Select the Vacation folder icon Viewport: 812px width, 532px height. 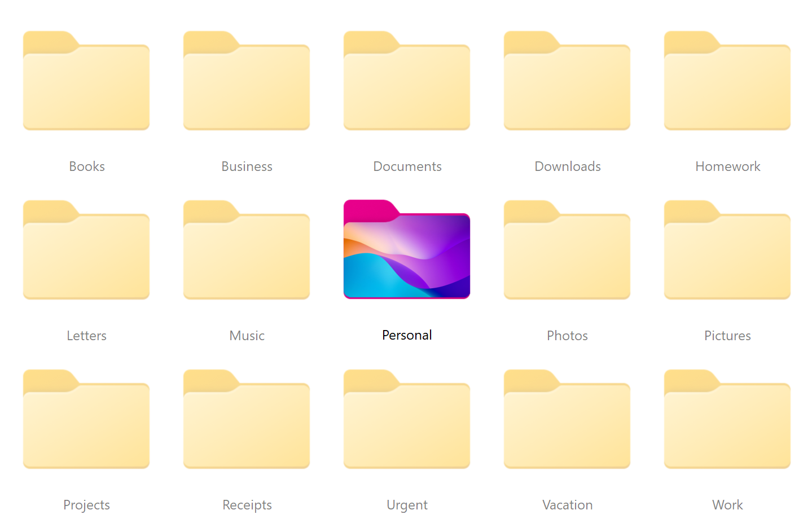567,419
